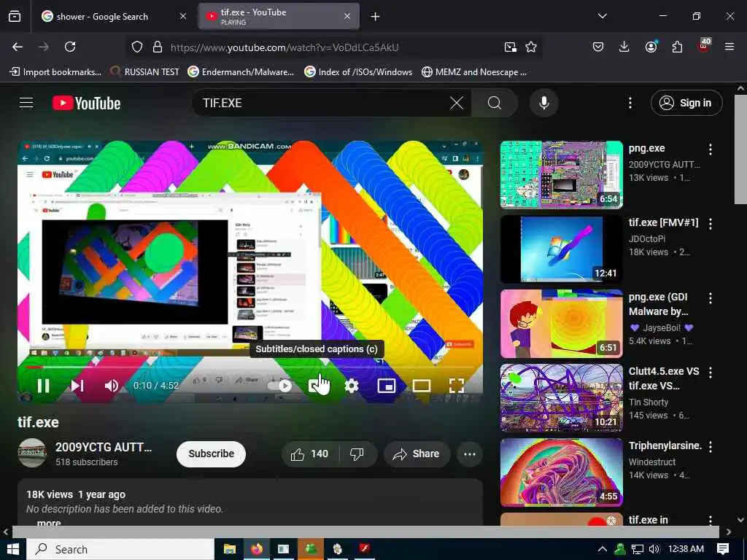Image resolution: width=747 pixels, height=560 pixels.
Task: Toggle the autoplay switch in player
Action: pos(280,386)
